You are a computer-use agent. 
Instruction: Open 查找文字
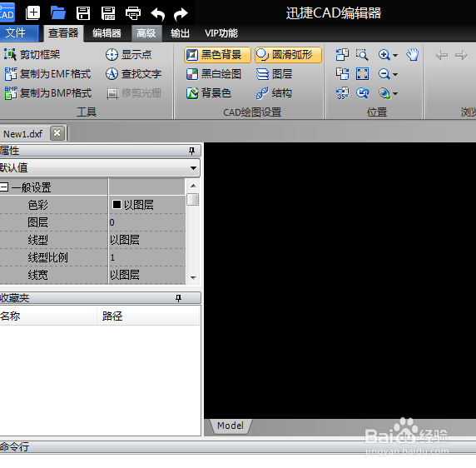[134, 74]
